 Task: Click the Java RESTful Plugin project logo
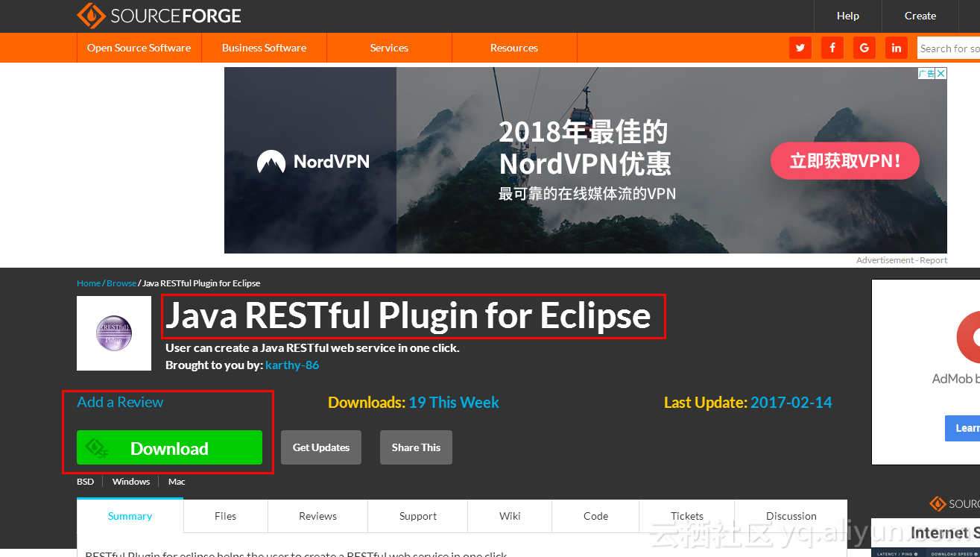114,333
